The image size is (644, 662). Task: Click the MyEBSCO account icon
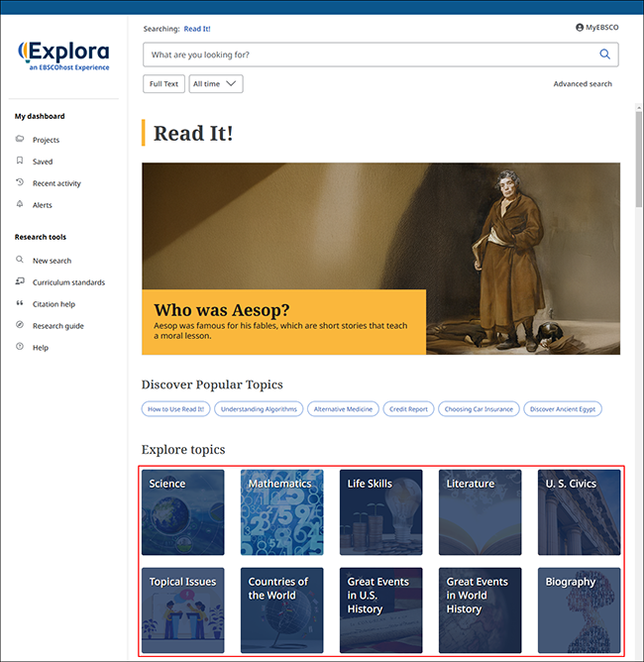pyautogui.click(x=580, y=28)
